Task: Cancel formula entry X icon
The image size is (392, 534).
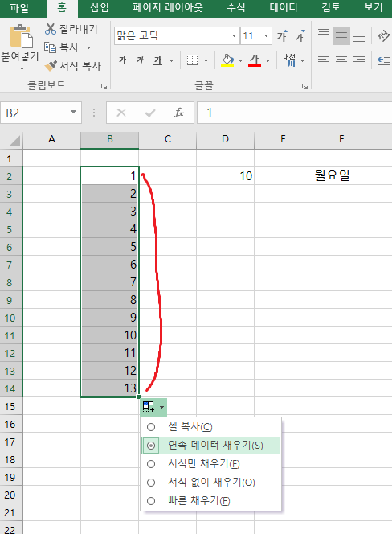Action: click(x=121, y=113)
